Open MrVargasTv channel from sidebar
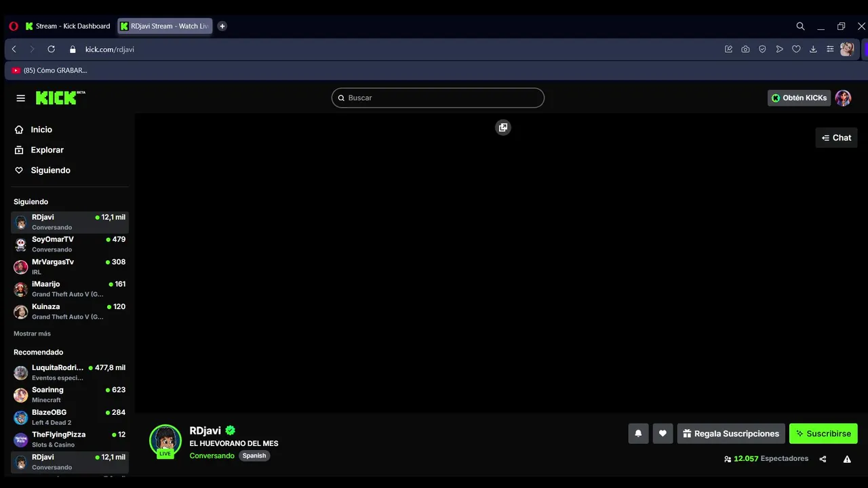Viewport: 868px width, 488px height. click(x=70, y=266)
